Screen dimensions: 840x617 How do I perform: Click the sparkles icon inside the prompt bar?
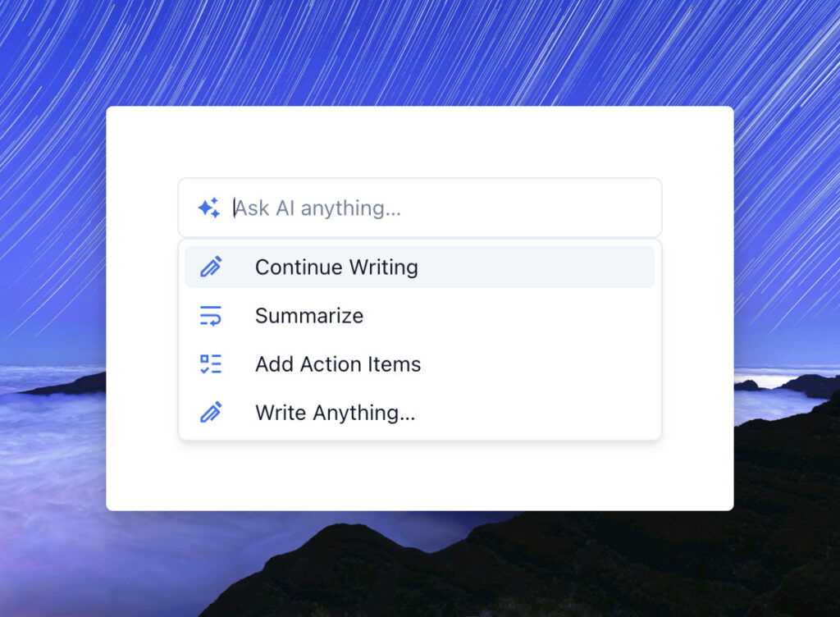pos(208,207)
